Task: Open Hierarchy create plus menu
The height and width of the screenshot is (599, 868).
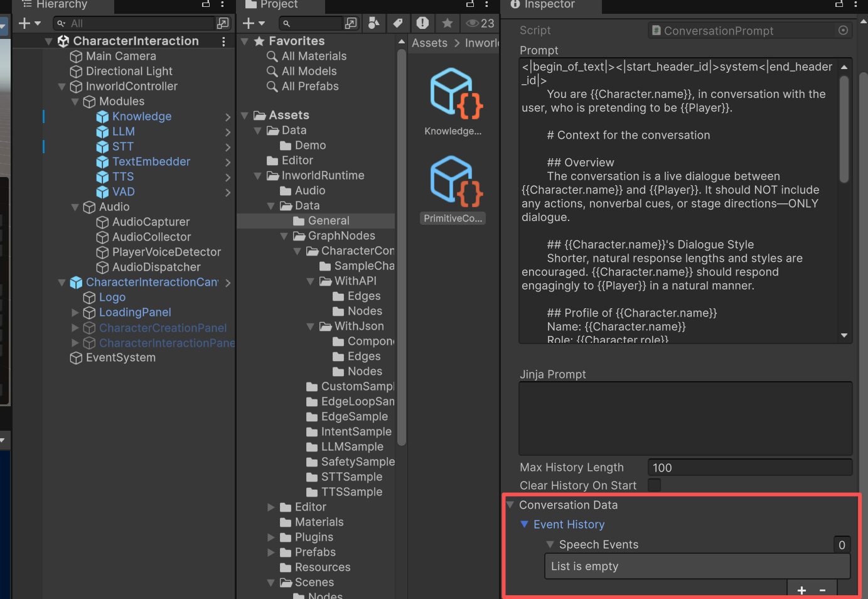Action: point(29,23)
